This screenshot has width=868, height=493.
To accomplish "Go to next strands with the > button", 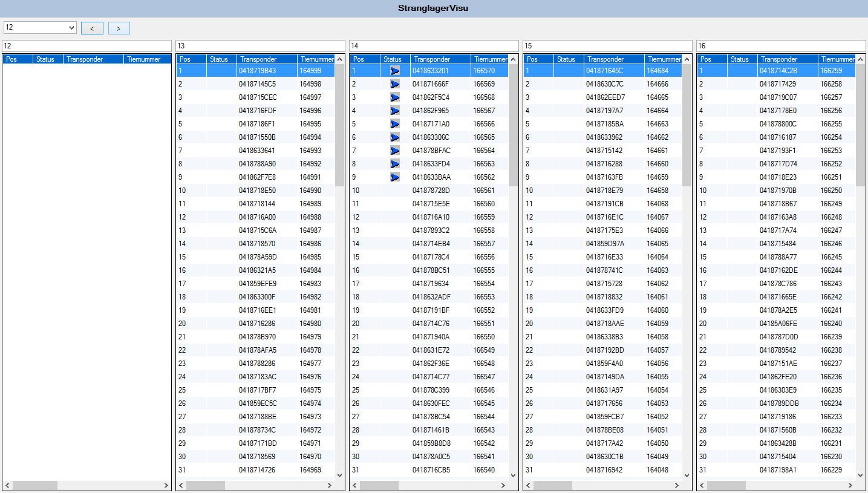I will pos(119,28).
